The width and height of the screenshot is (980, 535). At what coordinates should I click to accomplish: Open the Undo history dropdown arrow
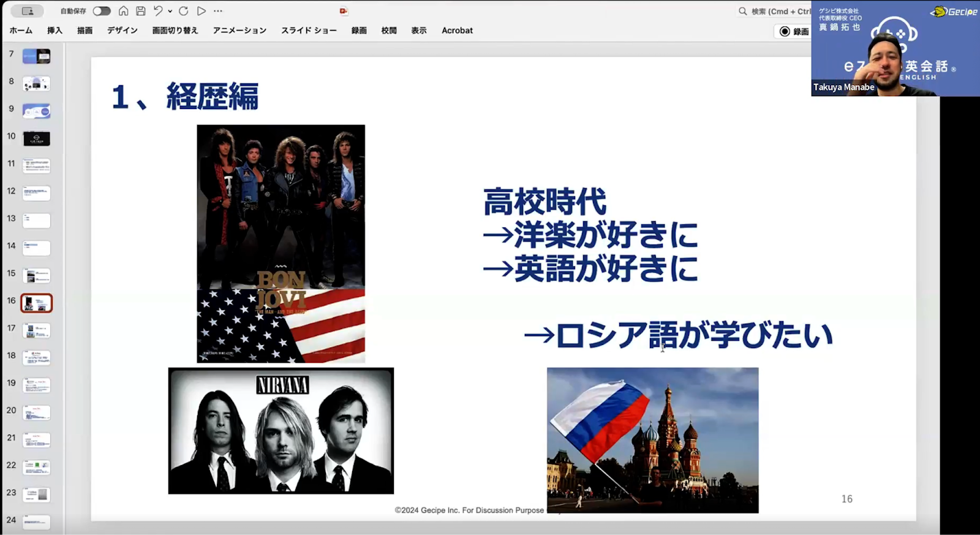coord(170,11)
